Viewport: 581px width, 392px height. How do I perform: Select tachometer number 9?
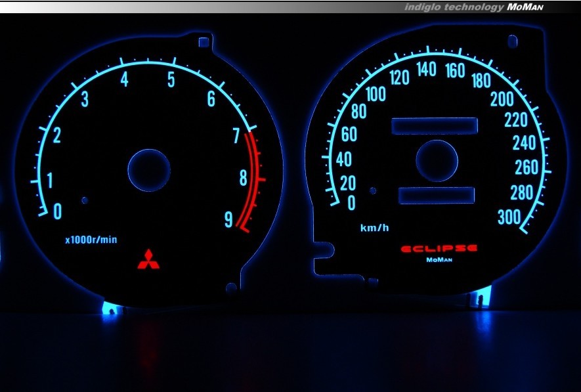[x=228, y=219]
